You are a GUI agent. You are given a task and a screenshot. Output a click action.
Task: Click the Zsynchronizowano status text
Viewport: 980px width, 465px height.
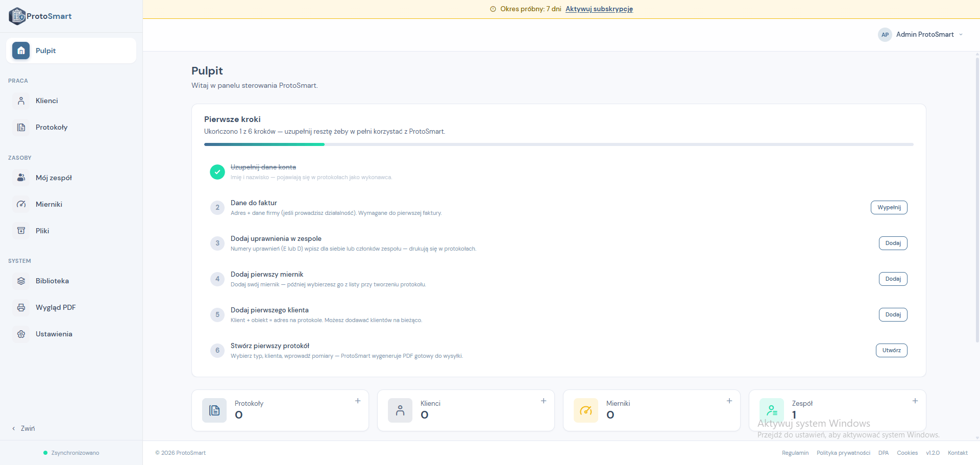(x=75, y=453)
